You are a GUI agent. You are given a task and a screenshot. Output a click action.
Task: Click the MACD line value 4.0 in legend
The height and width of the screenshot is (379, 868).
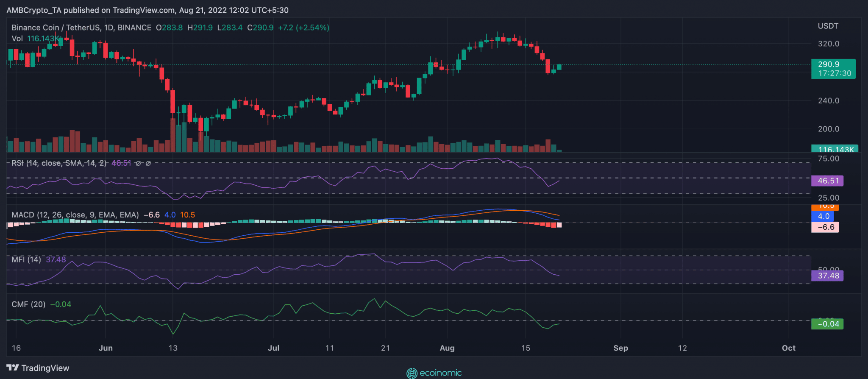[x=170, y=215]
